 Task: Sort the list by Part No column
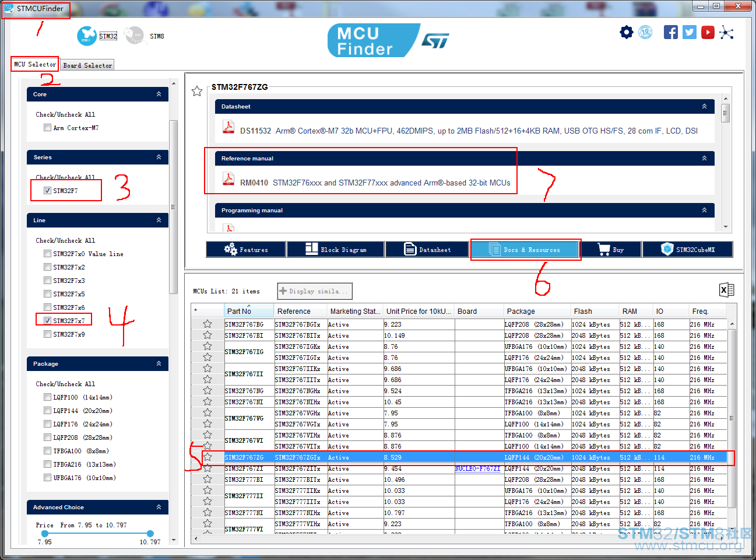249,311
